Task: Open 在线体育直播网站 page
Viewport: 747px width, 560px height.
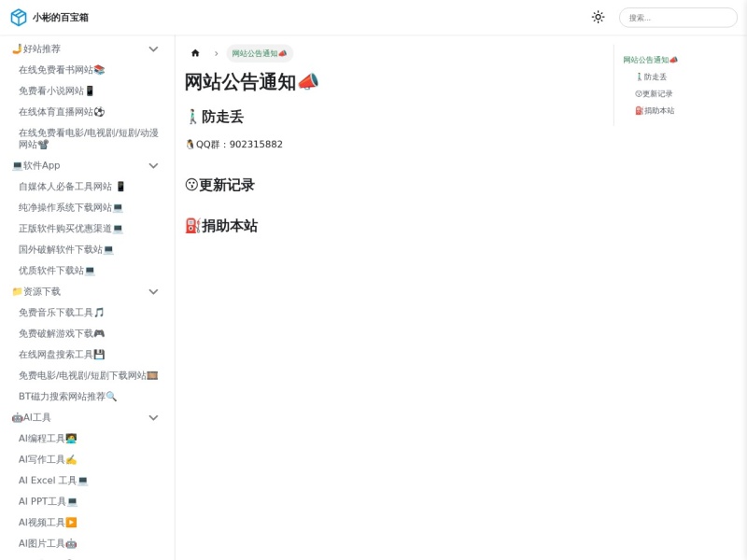Action: [62, 112]
